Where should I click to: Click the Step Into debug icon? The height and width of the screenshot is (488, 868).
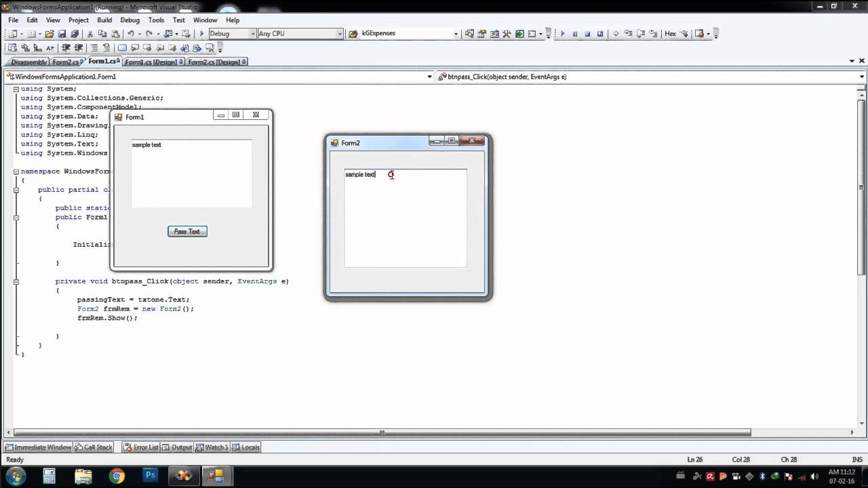pyautogui.click(x=628, y=33)
